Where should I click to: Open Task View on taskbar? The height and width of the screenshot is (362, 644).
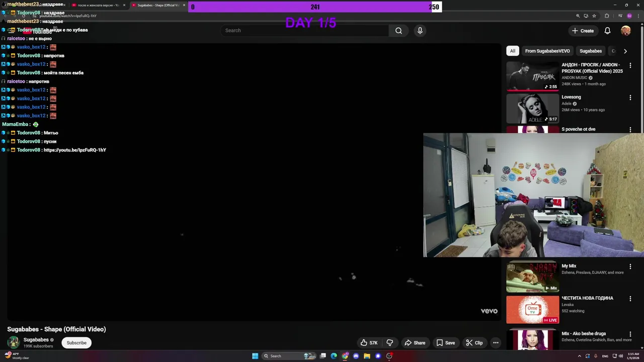pyautogui.click(x=323, y=356)
